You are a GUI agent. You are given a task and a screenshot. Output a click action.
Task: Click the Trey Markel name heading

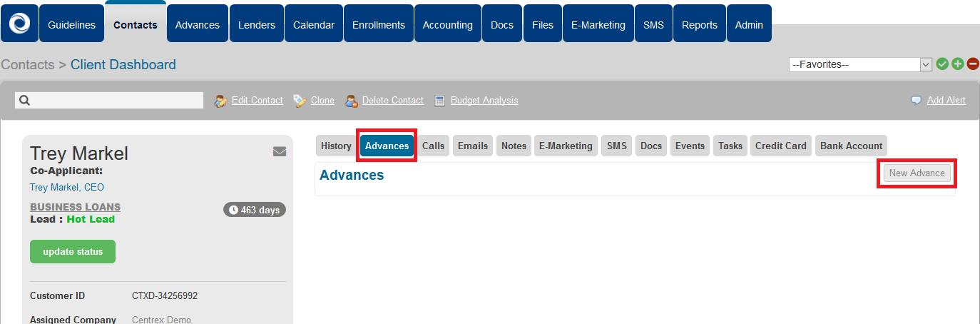[79, 153]
